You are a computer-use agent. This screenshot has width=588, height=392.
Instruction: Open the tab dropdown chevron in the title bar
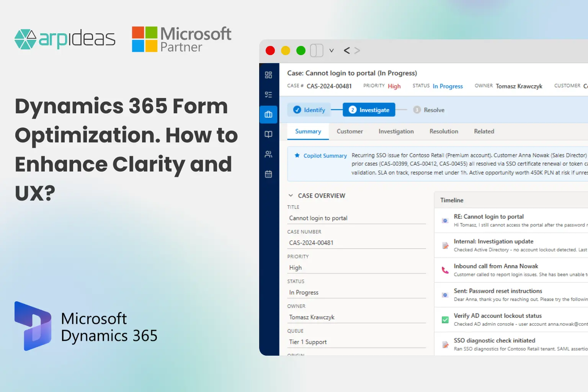point(332,50)
